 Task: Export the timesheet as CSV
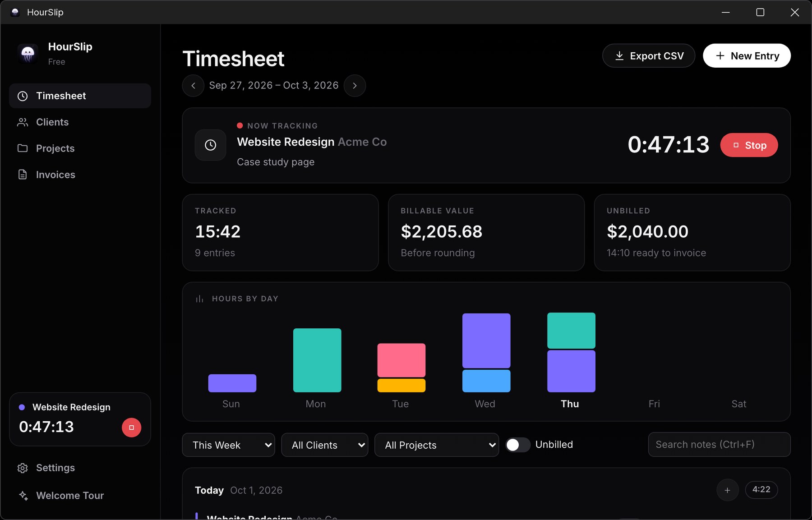point(649,56)
